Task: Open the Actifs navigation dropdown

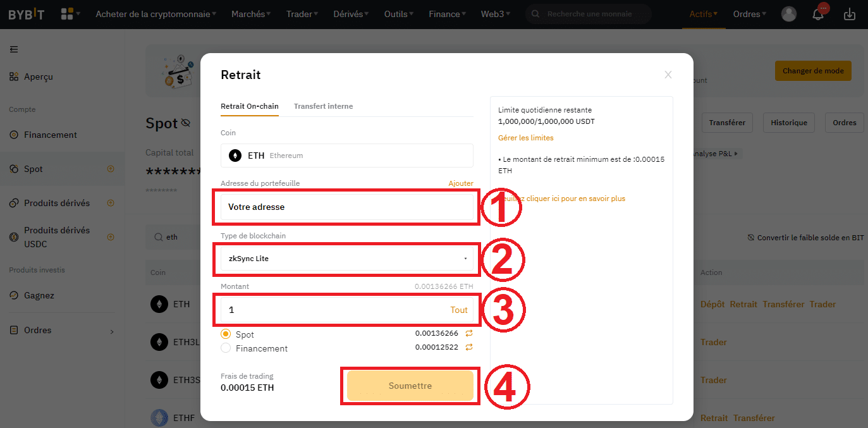Action: point(703,13)
